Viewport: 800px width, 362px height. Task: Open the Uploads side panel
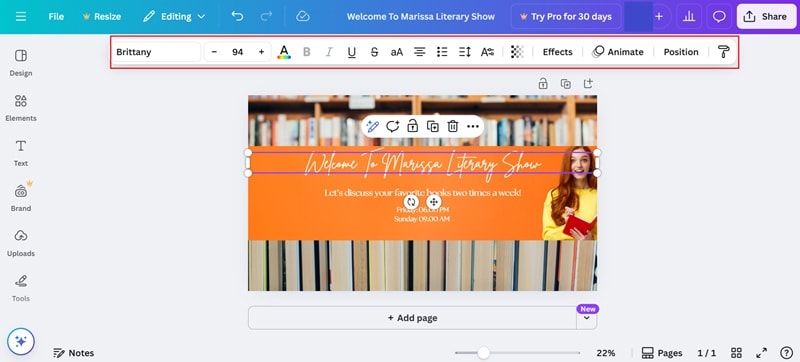(21, 244)
